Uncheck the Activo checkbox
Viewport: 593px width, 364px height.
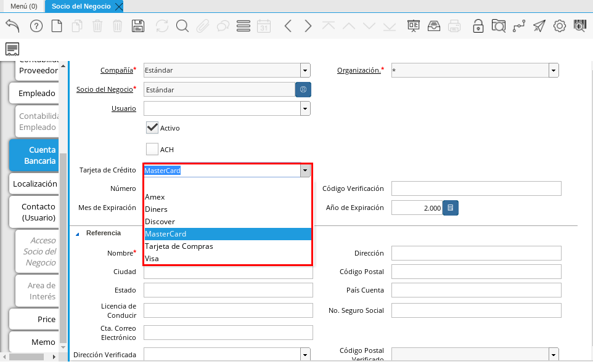[152, 128]
